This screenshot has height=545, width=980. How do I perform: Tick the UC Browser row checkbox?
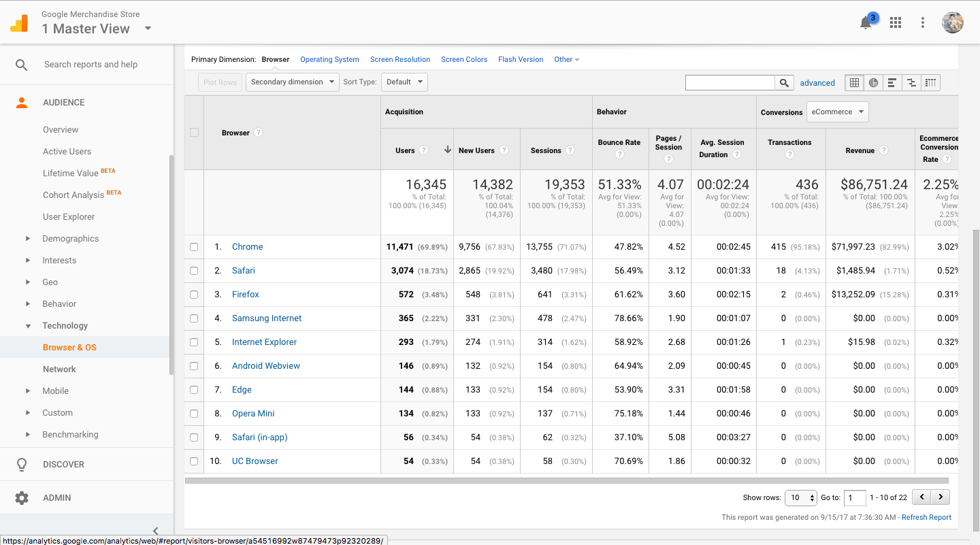click(194, 461)
